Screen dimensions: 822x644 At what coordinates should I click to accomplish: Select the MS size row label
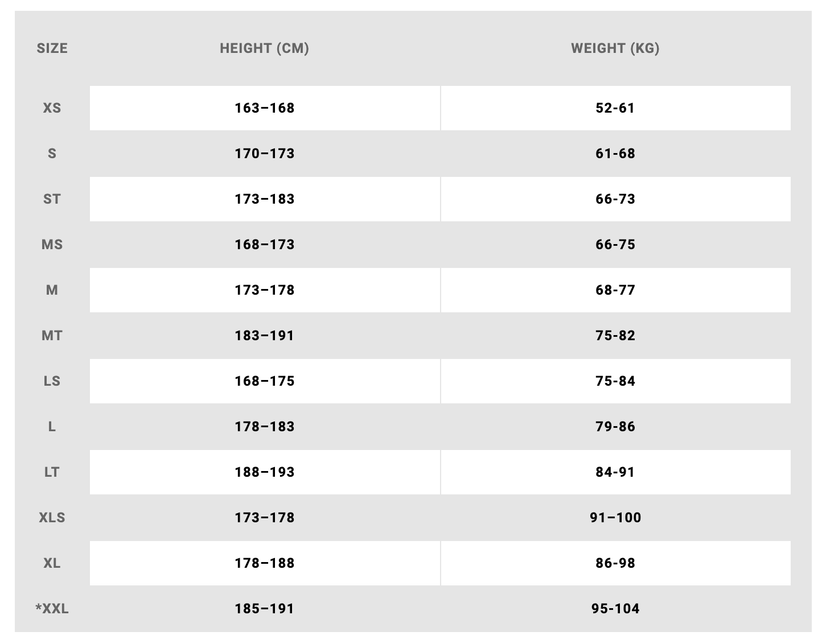[52, 245]
